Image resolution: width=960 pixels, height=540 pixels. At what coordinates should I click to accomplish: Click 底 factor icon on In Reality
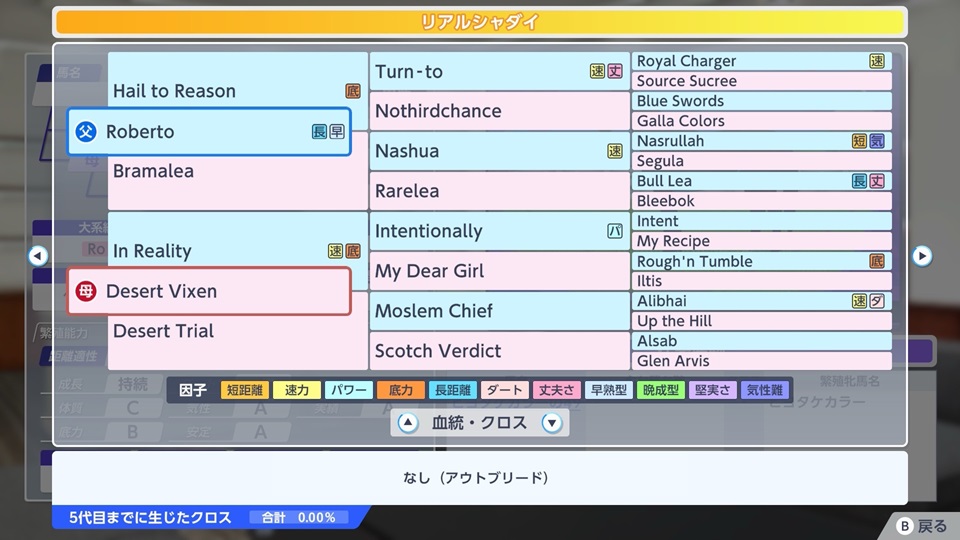click(x=353, y=251)
